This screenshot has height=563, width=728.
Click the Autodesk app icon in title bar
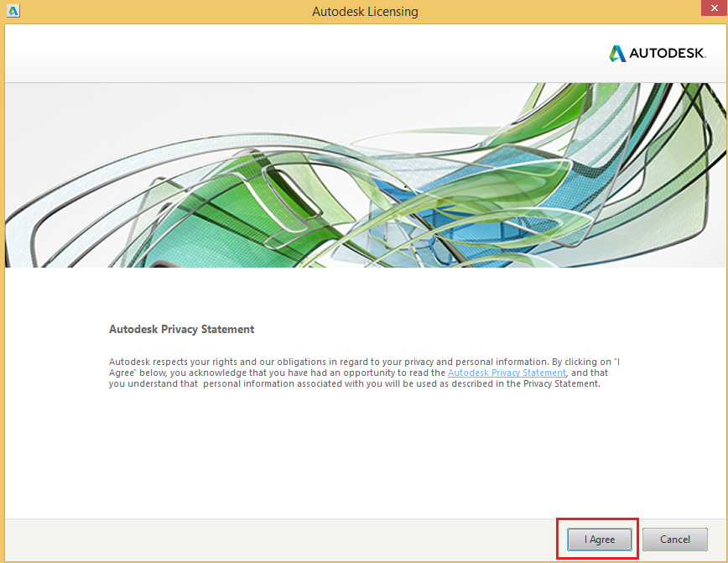pyautogui.click(x=13, y=11)
